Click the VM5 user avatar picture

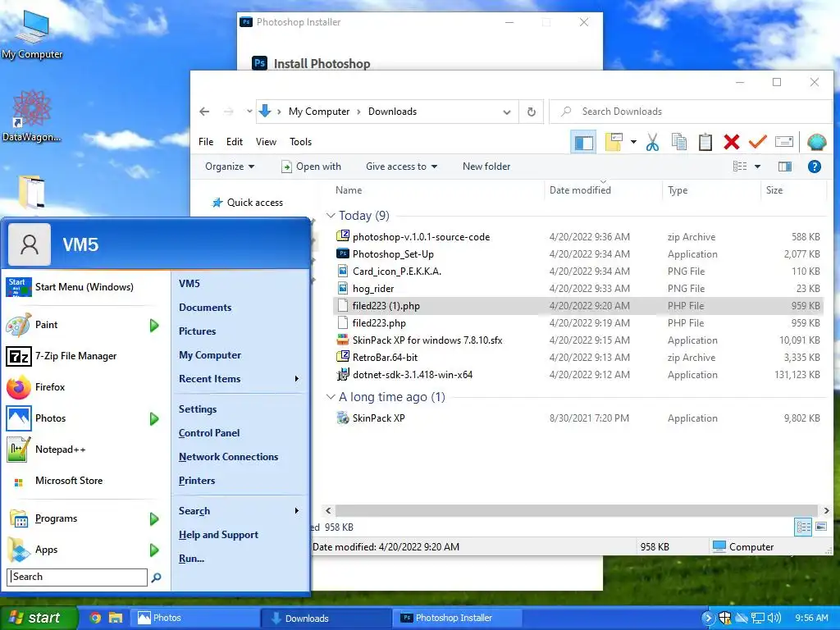point(30,244)
